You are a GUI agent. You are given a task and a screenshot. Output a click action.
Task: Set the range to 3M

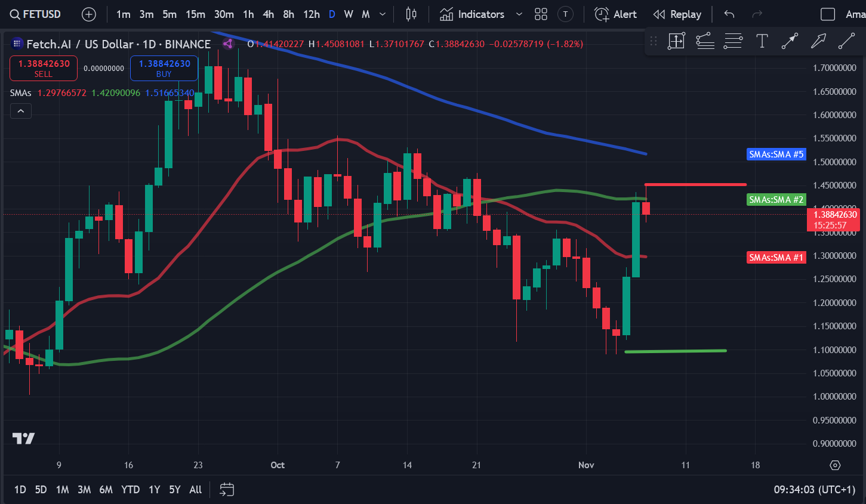pyautogui.click(x=84, y=490)
